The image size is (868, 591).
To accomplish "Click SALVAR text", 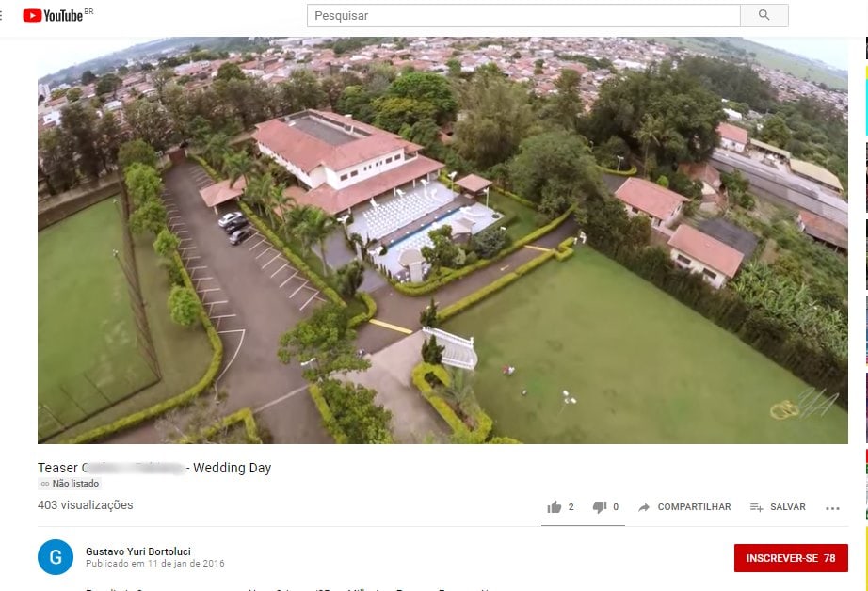I will 788,507.
